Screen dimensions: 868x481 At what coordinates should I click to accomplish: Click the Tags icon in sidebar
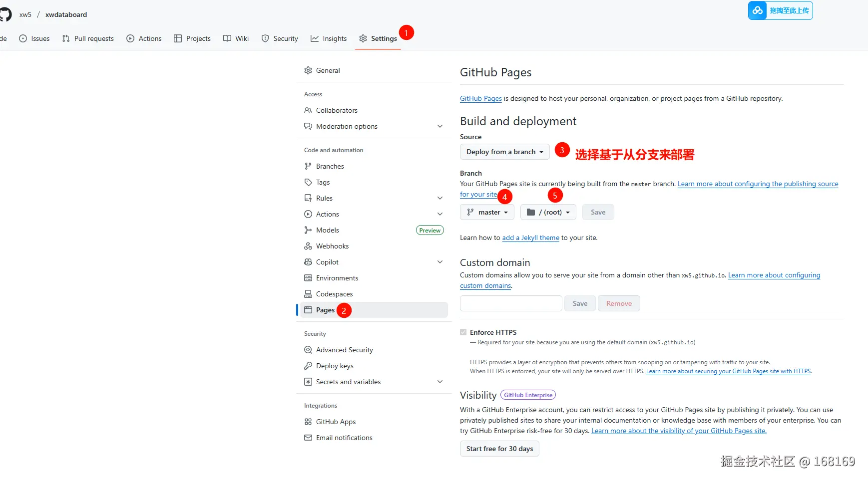(308, 182)
